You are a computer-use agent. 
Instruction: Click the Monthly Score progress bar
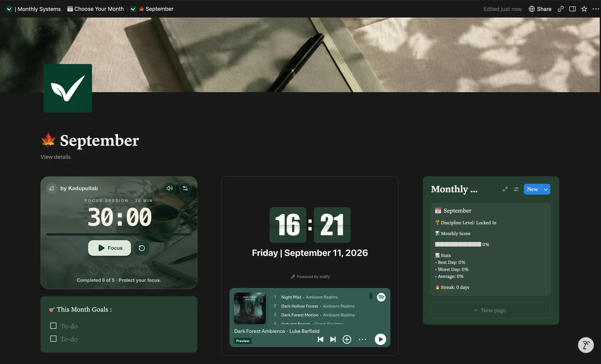tap(458, 244)
